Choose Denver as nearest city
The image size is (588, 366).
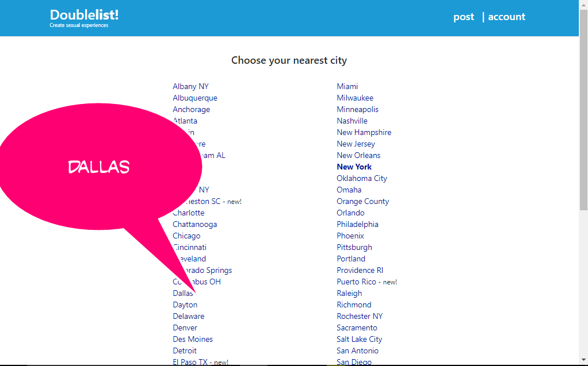(x=185, y=328)
